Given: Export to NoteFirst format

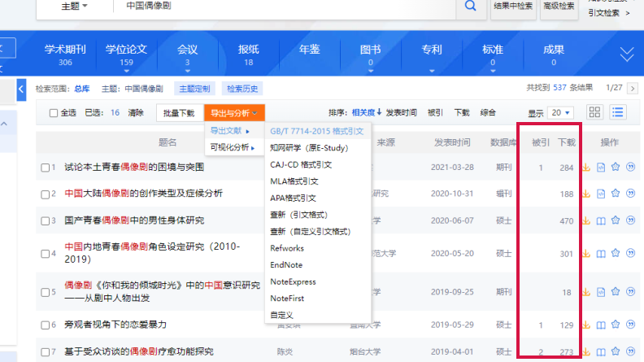Looking at the screenshot, I should 287,299.
